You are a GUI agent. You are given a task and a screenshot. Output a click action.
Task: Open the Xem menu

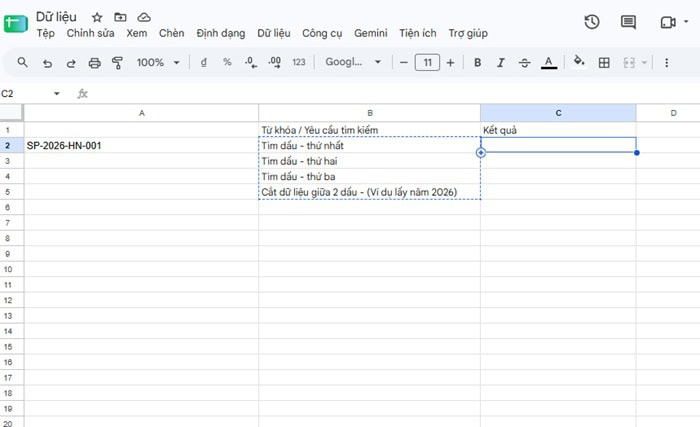pyautogui.click(x=137, y=33)
